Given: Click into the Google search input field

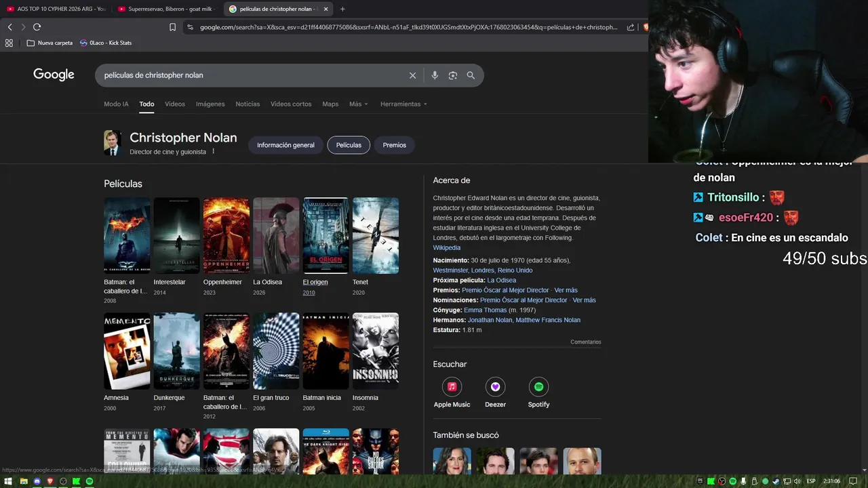Looking at the screenshot, I should point(251,75).
